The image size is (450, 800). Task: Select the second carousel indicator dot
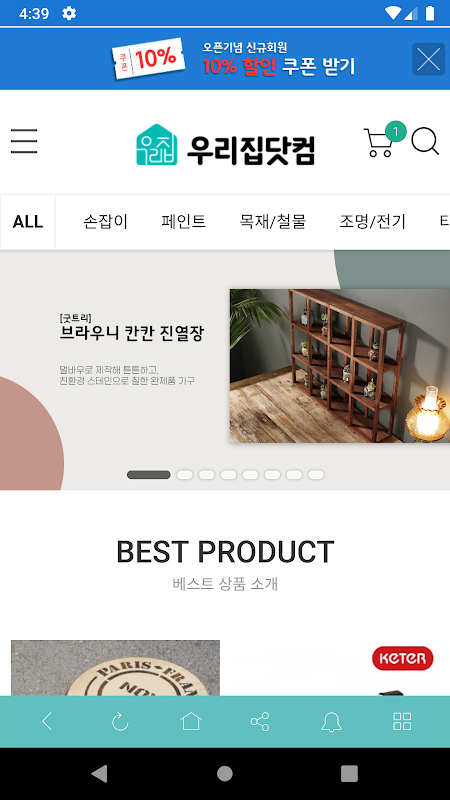pos(185,475)
